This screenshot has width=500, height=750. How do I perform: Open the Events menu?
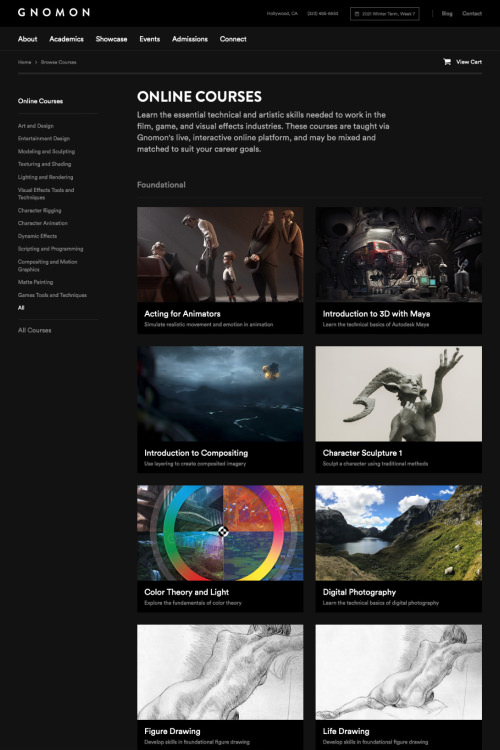point(150,39)
